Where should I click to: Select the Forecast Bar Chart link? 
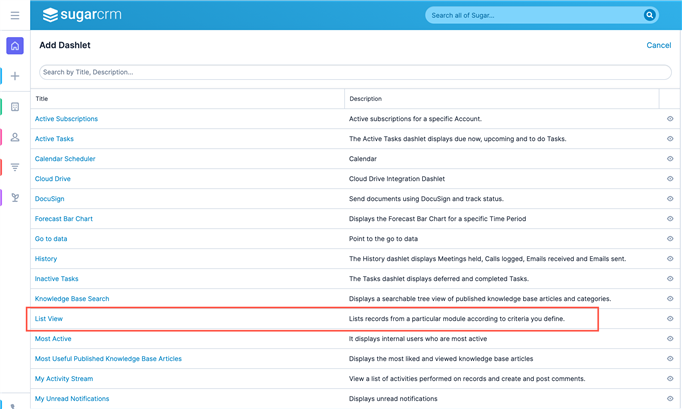(64, 219)
